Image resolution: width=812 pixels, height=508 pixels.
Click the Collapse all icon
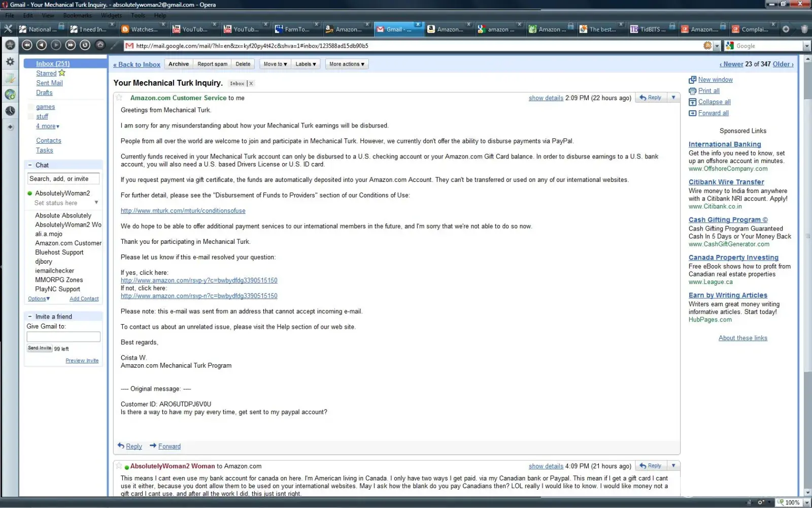tap(692, 102)
